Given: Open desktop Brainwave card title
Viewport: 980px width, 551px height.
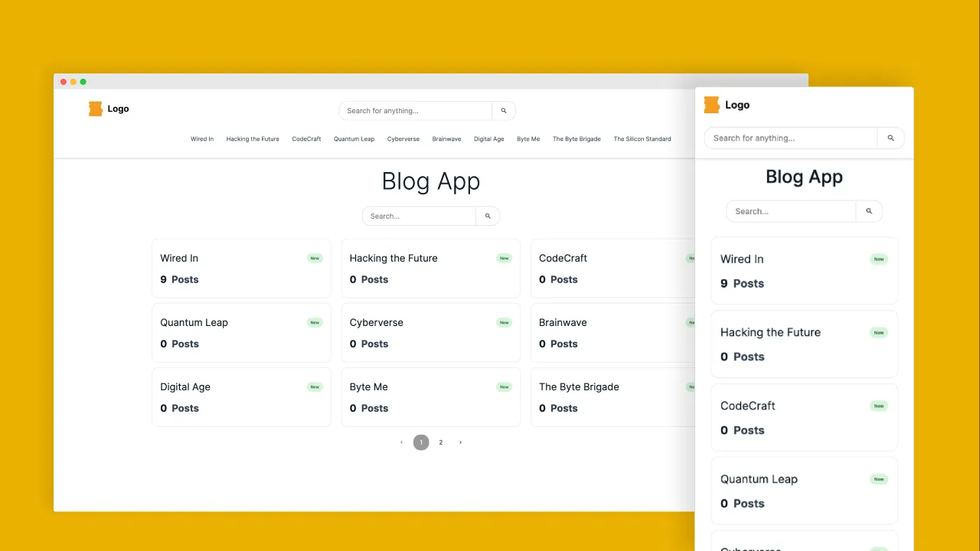Looking at the screenshot, I should coord(563,323).
